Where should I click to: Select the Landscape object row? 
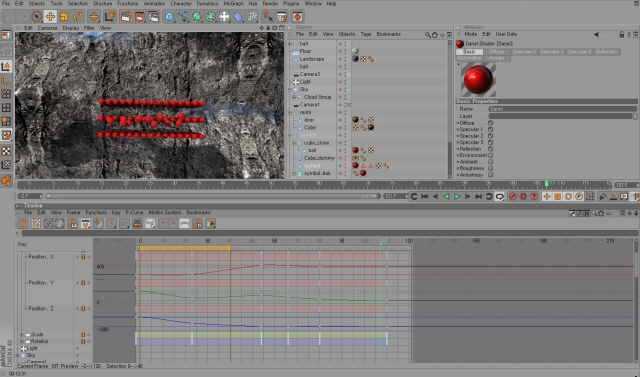[312, 59]
